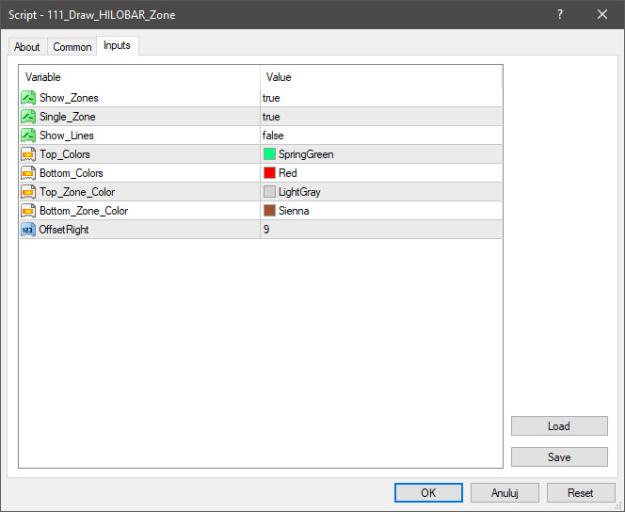Screen dimensions: 625x512
Task: Click the color-type icon beside Top_Zone_Color
Action: (28, 192)
